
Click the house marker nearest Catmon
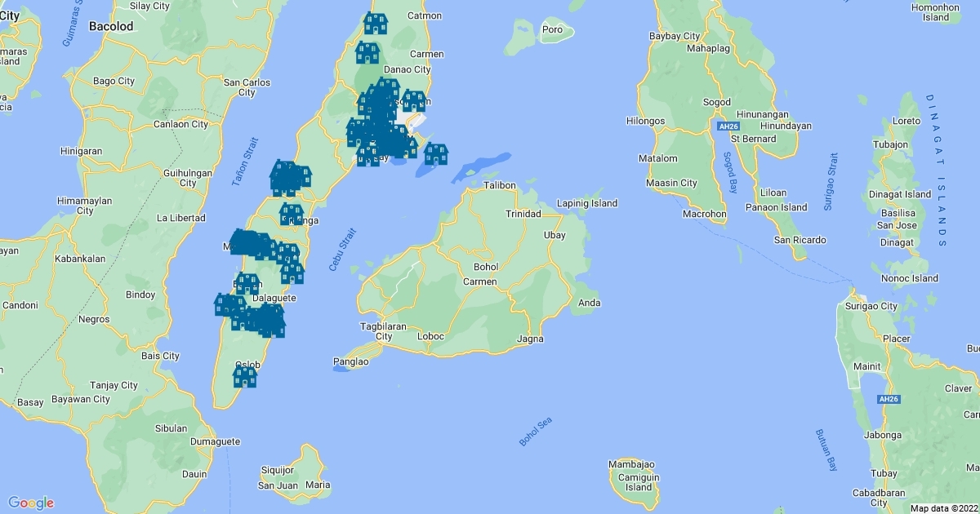(376, 24)
